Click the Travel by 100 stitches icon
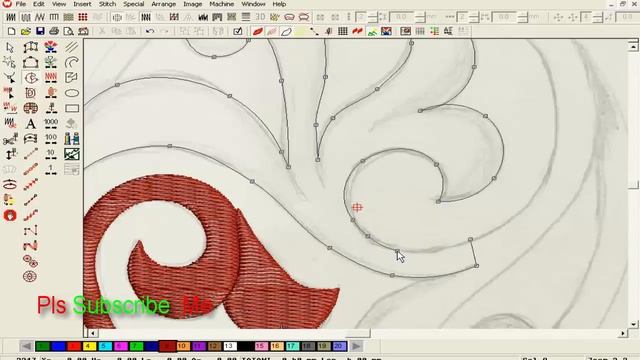 (51, 139)
